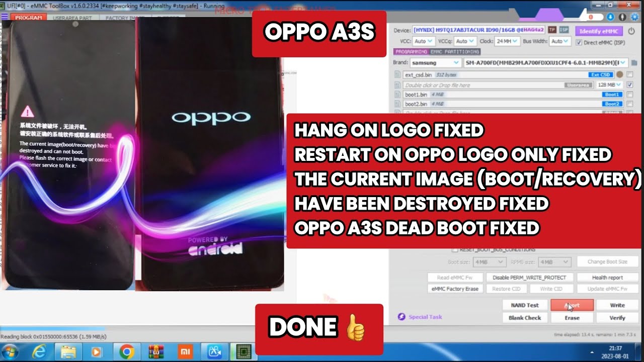The height and width of the screenshot is (362, 644).
Task: Click Disable PERM_WRITE_PROTECT button
Action: click(529, 278)
